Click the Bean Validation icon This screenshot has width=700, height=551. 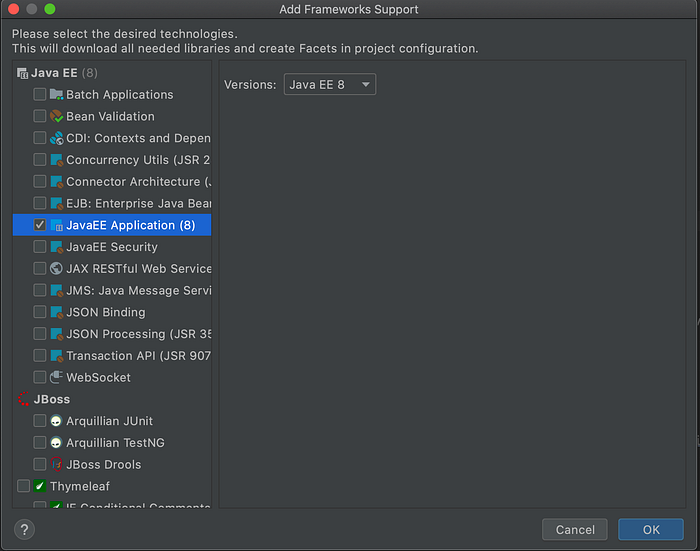[x=56, y=116]
